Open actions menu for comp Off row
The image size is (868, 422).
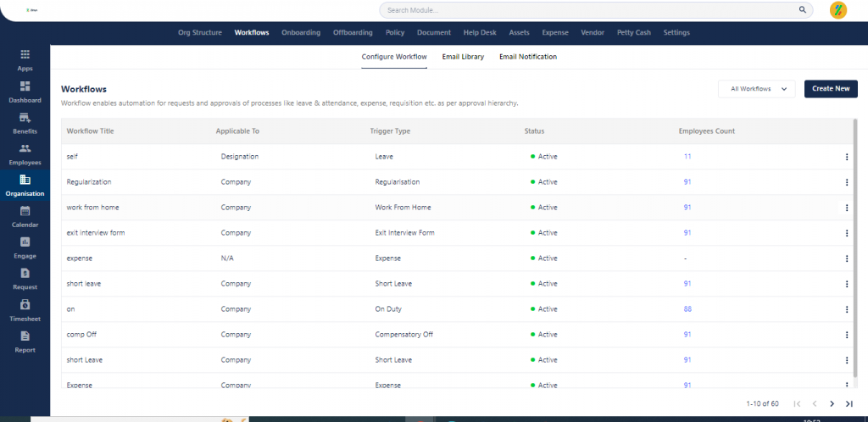click(x=847, y=336)
